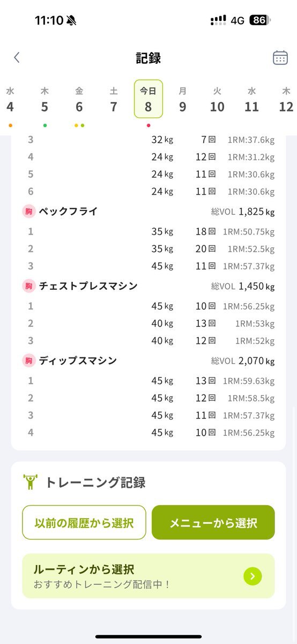Open ルーティンから選択 banner
Image resolution: width=297 pixels, height=644 pixels.
point(148,576)
